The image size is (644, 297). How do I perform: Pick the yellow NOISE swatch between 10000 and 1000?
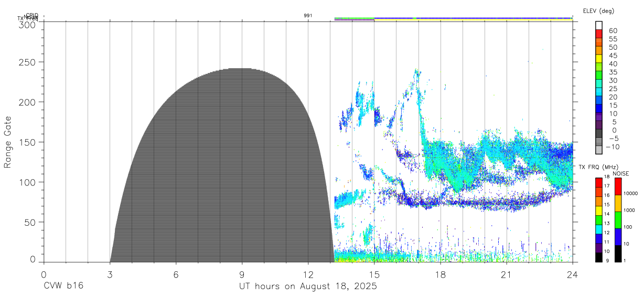tap(618, 202)
